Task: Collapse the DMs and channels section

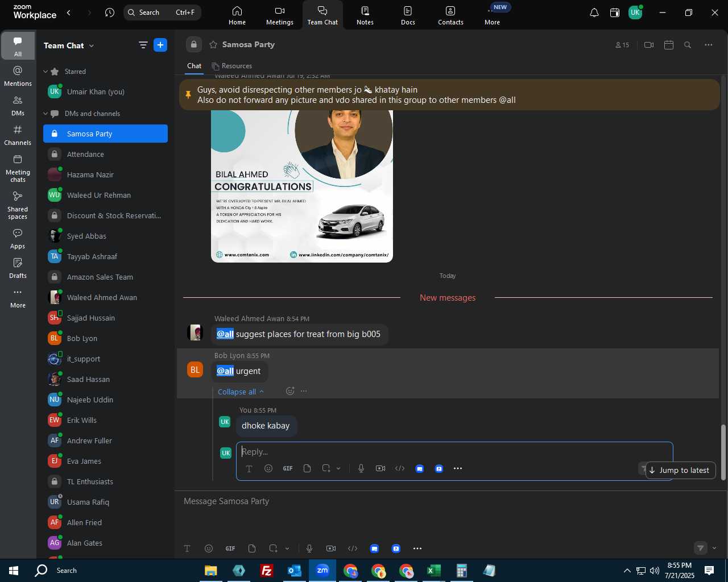Action: coord(45,114)
